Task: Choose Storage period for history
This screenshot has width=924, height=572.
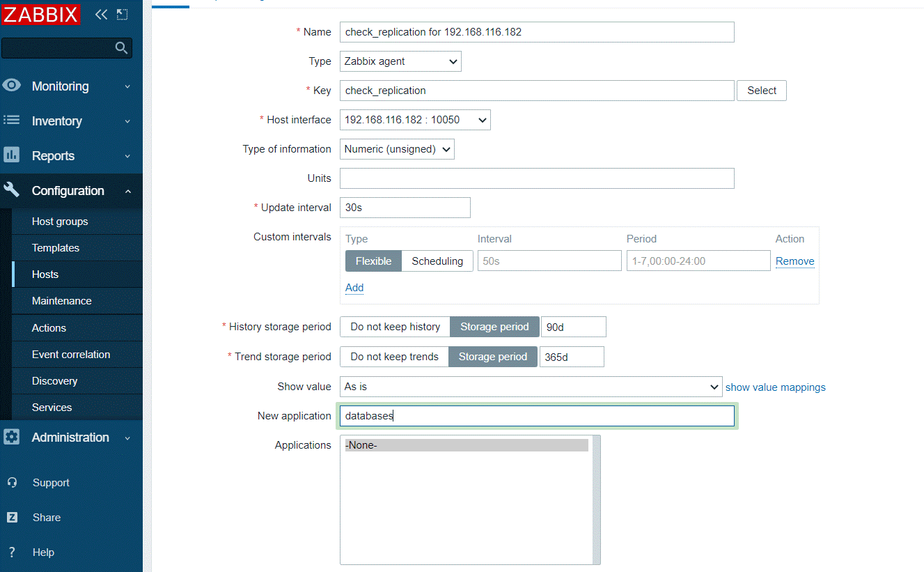Action: pyautogui.click(x=494, y=327)
